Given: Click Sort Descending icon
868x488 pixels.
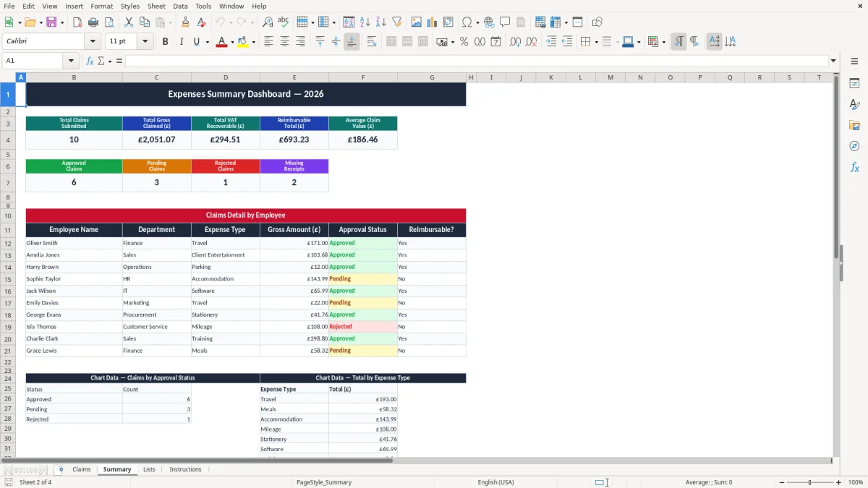Looking at the screenshot, I should click(380, 22).
